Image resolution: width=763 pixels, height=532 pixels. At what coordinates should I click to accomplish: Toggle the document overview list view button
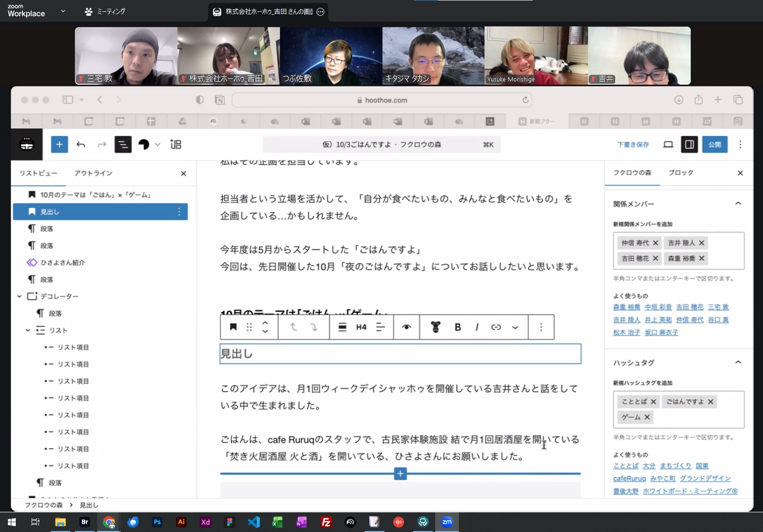[x=123, y=144]
